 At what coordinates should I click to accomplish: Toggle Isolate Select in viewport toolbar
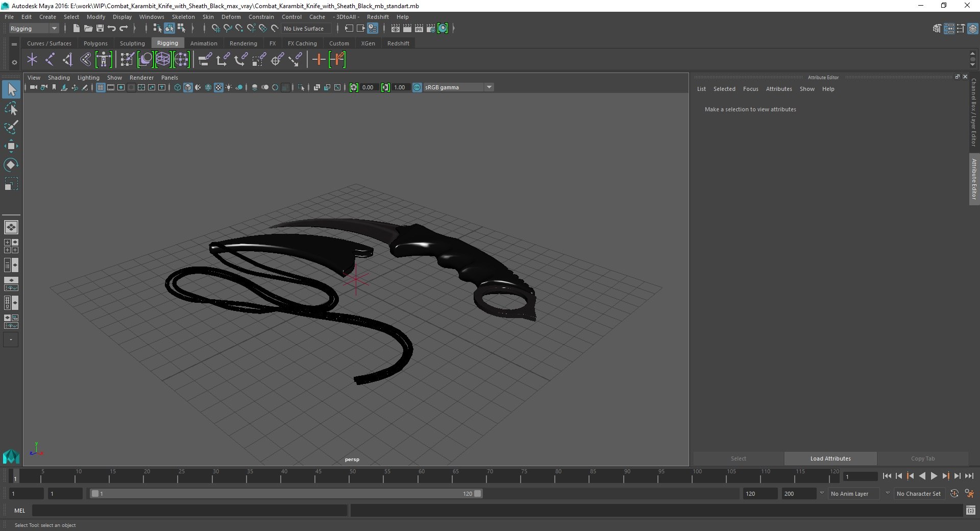[301, 87]
